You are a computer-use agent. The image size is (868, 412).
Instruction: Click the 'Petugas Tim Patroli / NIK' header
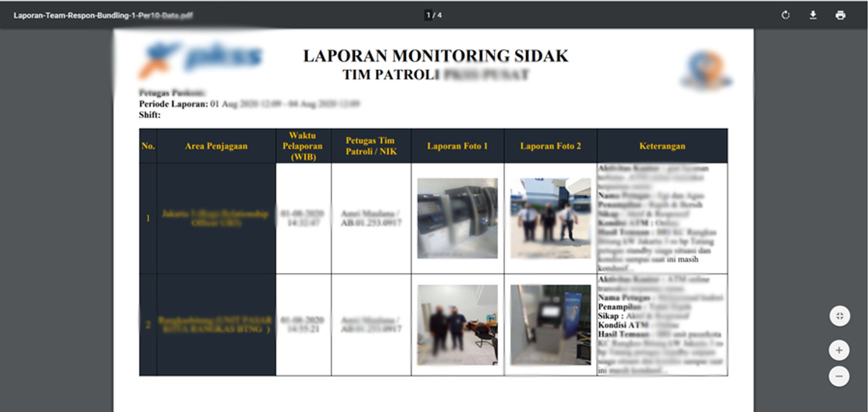pyautogui.click(x=371, y=146)
